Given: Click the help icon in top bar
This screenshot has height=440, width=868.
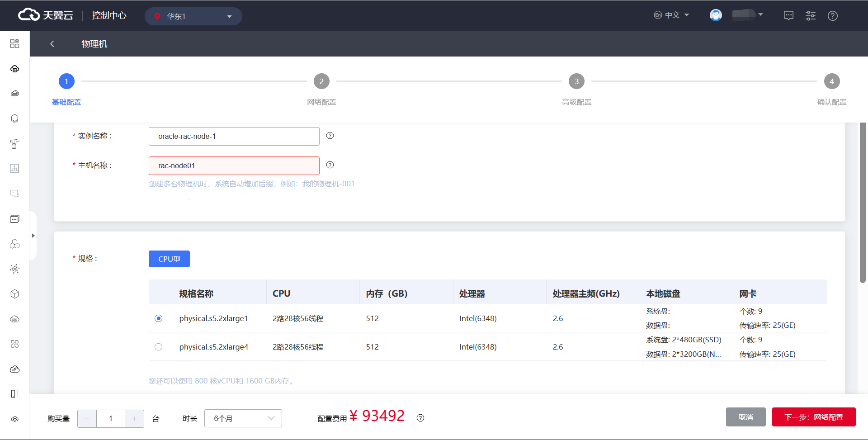Looking at the screenshot, I should click(x=832, y=16).
